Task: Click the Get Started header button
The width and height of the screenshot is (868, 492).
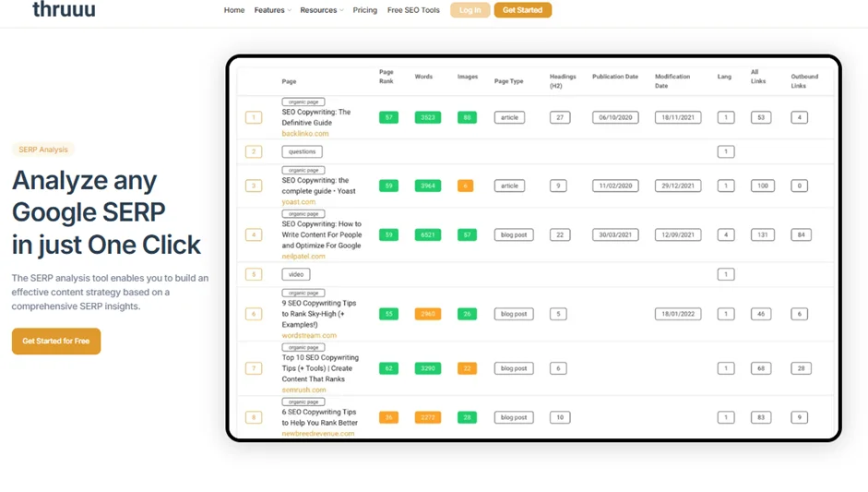Action: [523, 10]
